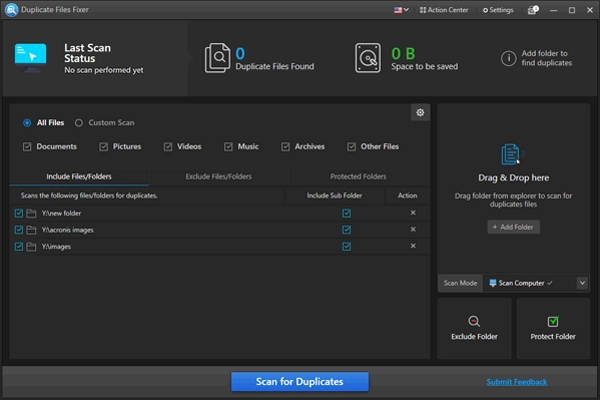
Task: Toggle Include Sub Folder for Y:\images
Action: click(347, 247)
